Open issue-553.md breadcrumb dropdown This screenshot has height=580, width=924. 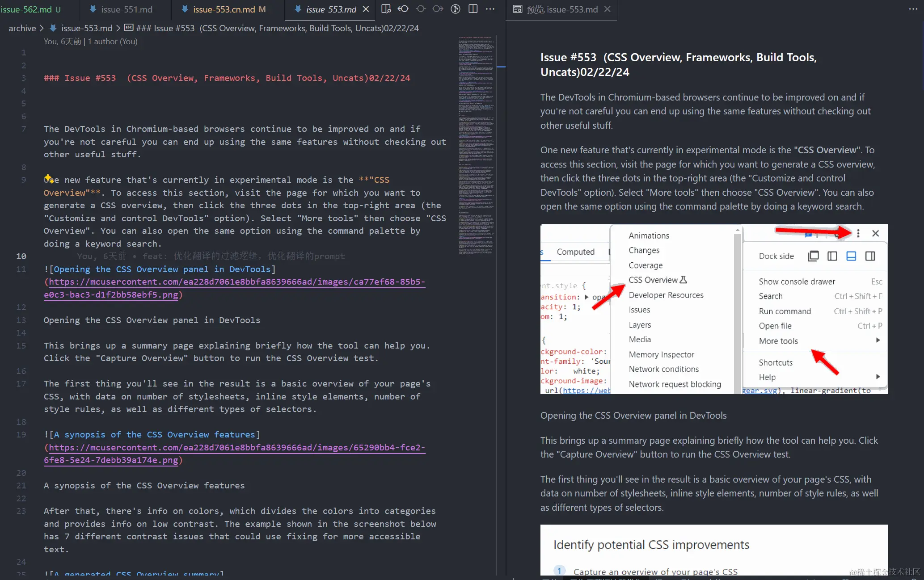[86, 28]
